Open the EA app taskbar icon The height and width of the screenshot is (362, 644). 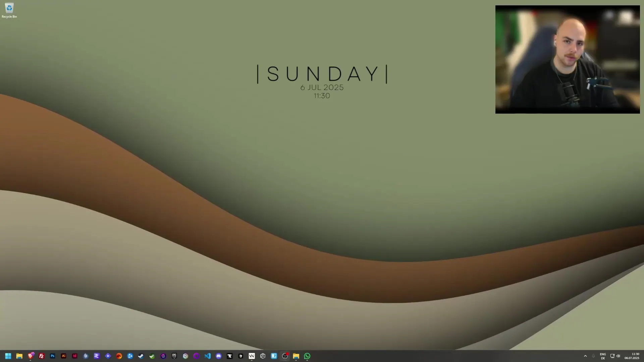(x=119, y=356)
